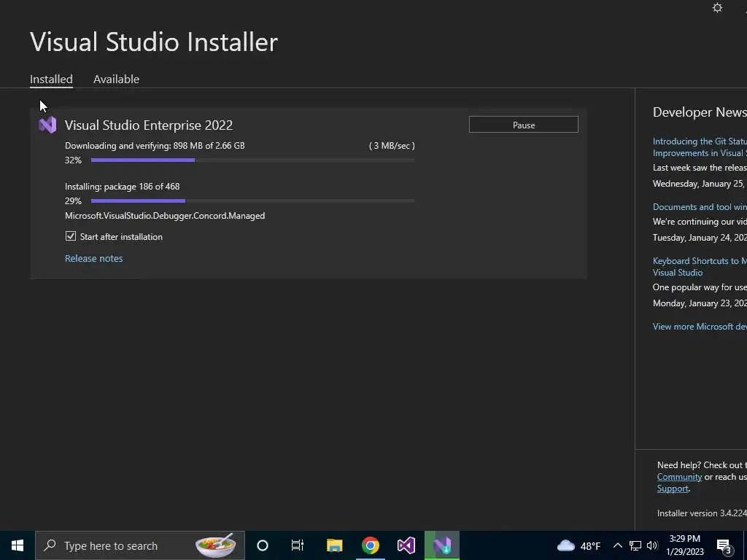Open Visual Studio from taskbar
Screen dimensions: 747x560
point(406,545)
